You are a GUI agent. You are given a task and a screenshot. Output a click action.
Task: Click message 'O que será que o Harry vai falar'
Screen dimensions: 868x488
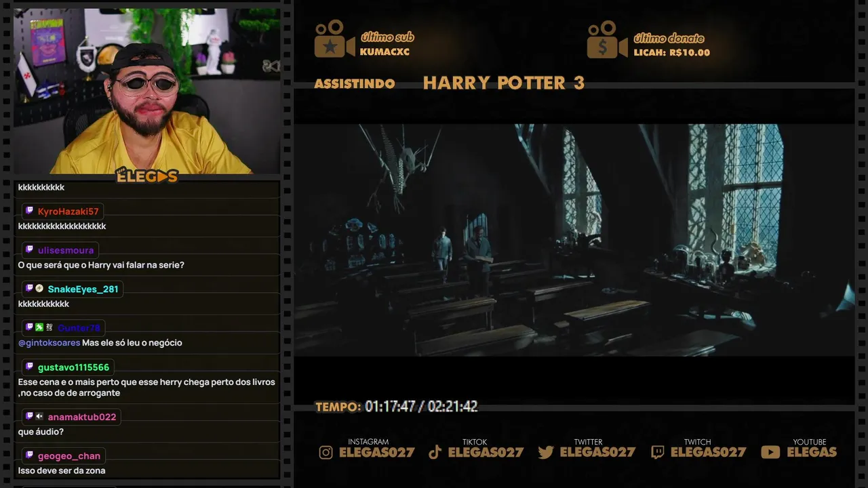point(101,265)
